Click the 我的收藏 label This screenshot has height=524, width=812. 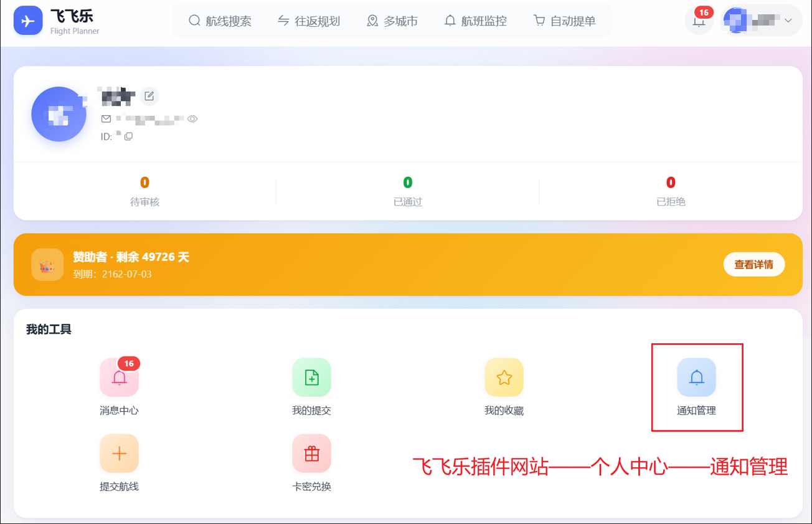[504, 411]
